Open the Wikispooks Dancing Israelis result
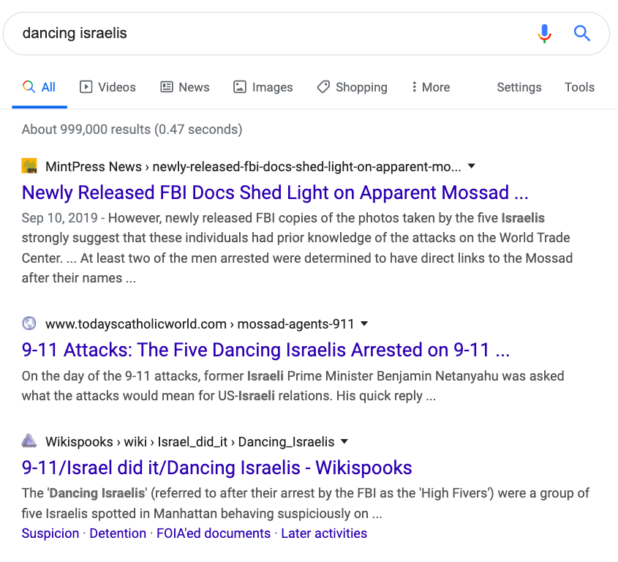 (217, 467)
